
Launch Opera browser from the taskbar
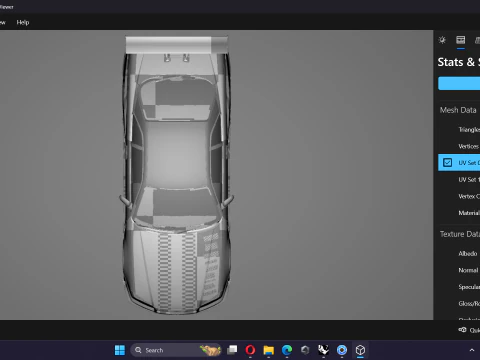pyautogui.click(x=250, y=350)
